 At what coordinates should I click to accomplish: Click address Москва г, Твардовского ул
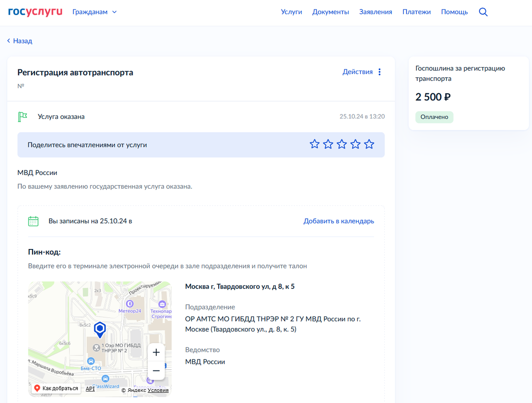point(240,286)
